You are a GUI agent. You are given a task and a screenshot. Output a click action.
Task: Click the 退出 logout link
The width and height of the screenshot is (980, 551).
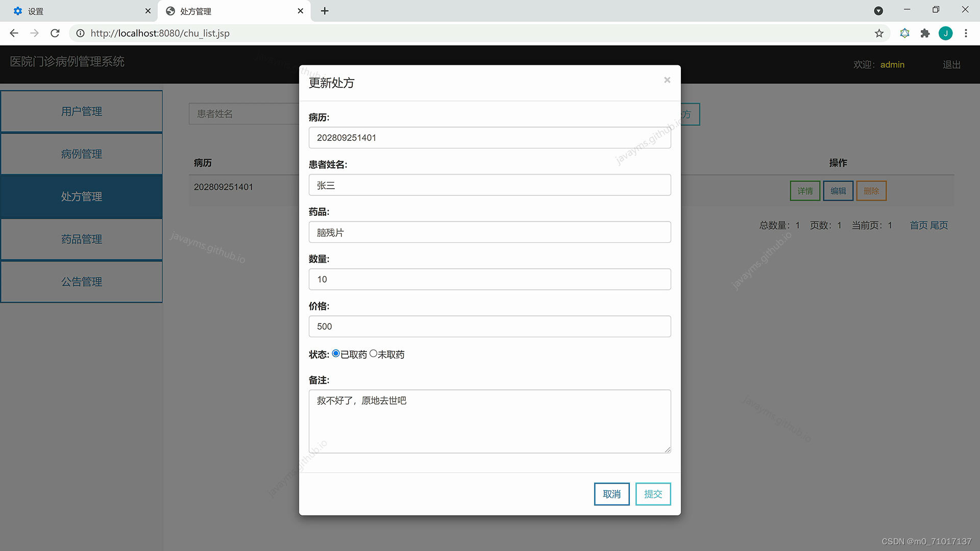pos(951,65)
